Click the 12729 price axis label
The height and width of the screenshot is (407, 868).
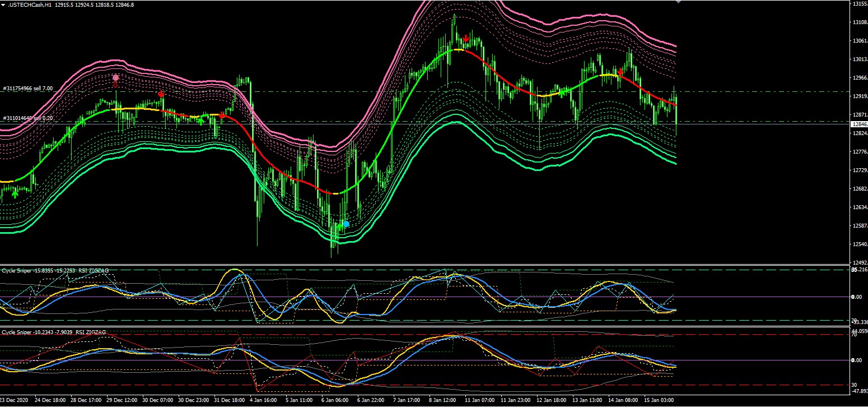pos(860,170)
